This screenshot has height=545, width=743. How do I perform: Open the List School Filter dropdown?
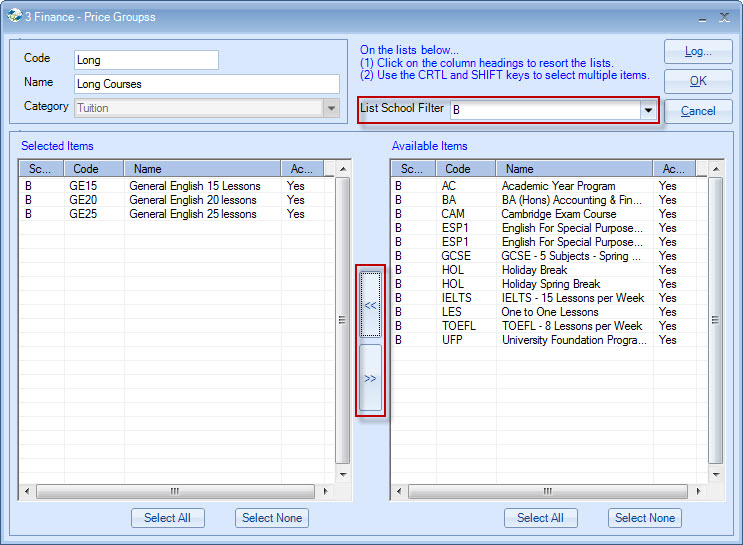[x=647, y=110]
